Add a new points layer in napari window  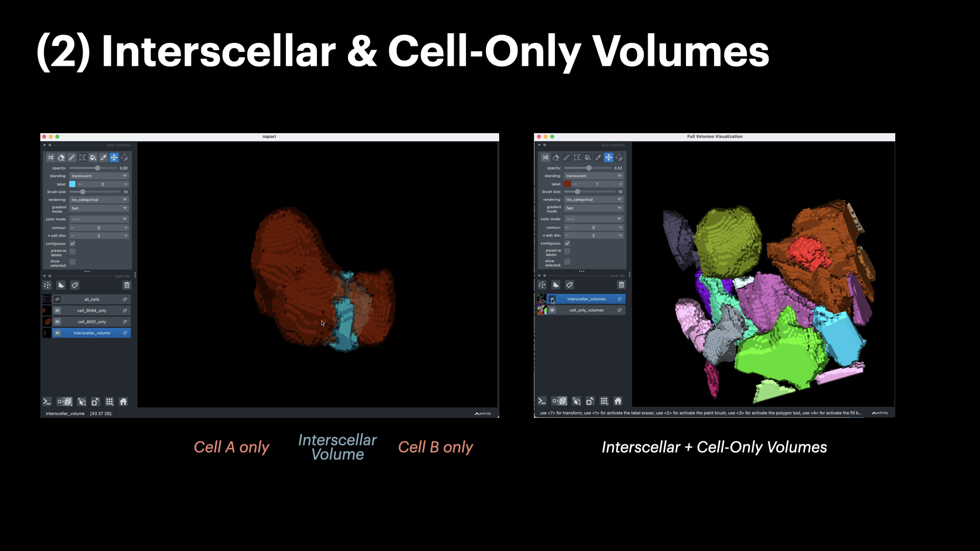[x=47, y=285]
